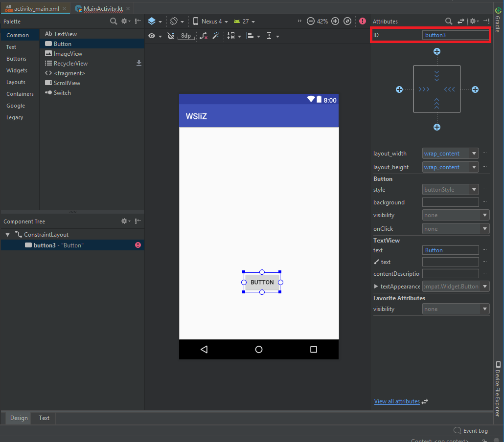Viewport: 504px width, 442px height.
Task: Clear all constraints icon
Action: click(204, 36)
